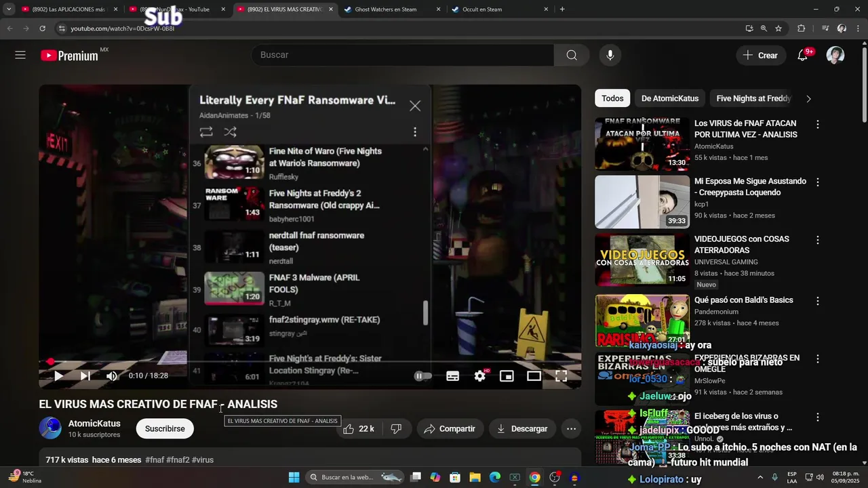Image resolution: width=868 pixels, height=488 pixels.
Task: Select Todos filter chip
Action: (612, 98)
